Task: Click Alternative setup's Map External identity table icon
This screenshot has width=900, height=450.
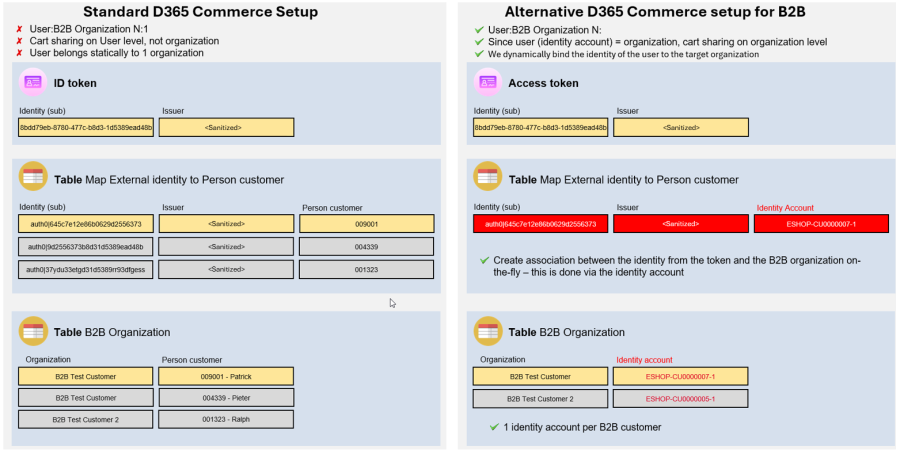Action: click(487, 176)
